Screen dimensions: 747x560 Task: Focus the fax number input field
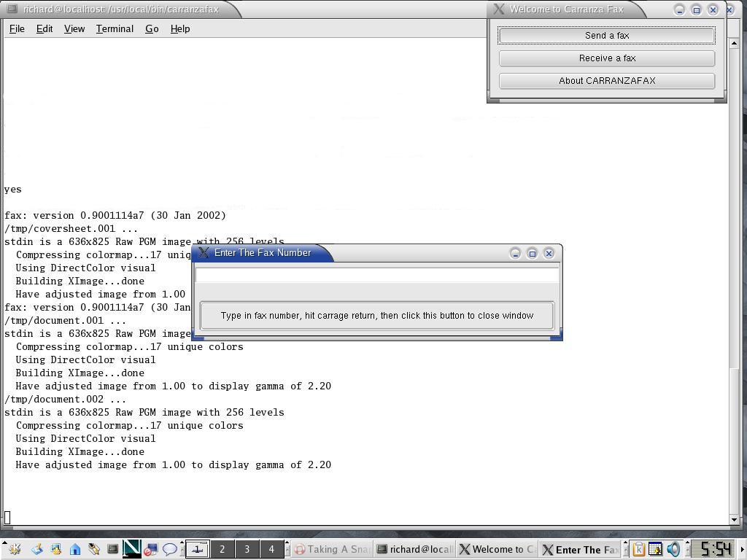377,275
